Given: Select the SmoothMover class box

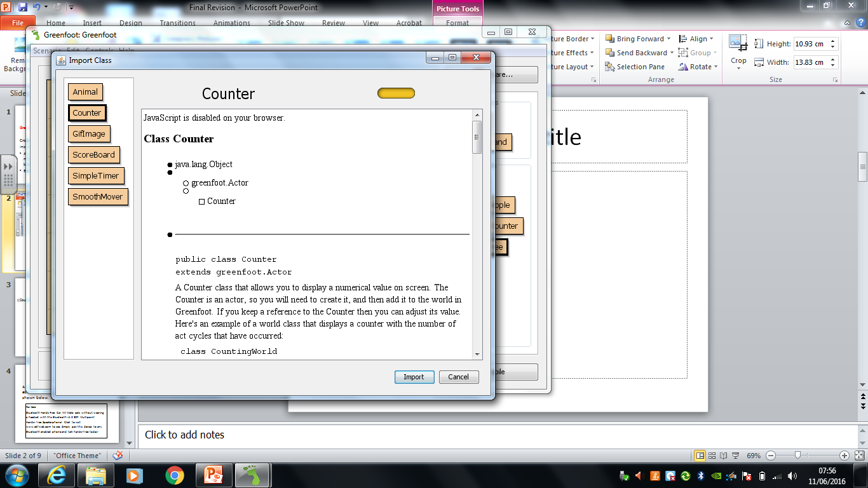Looking at the screenshot, I should [98, 197].
